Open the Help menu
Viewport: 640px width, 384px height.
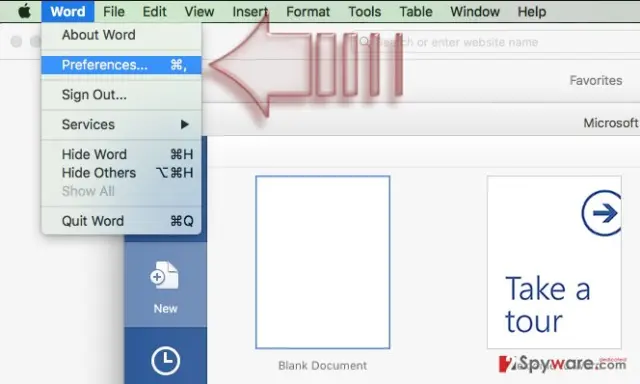tap(531, 11)
